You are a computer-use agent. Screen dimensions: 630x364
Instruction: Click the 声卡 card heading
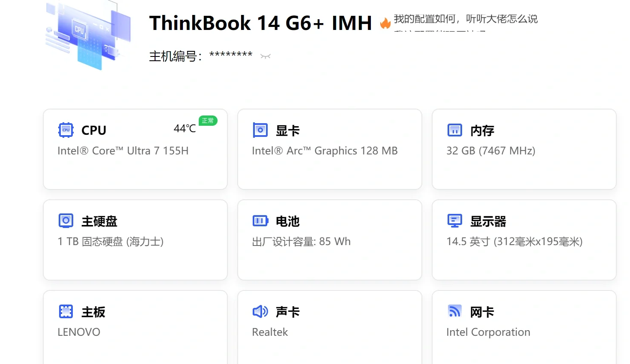[x=288, y=312]
